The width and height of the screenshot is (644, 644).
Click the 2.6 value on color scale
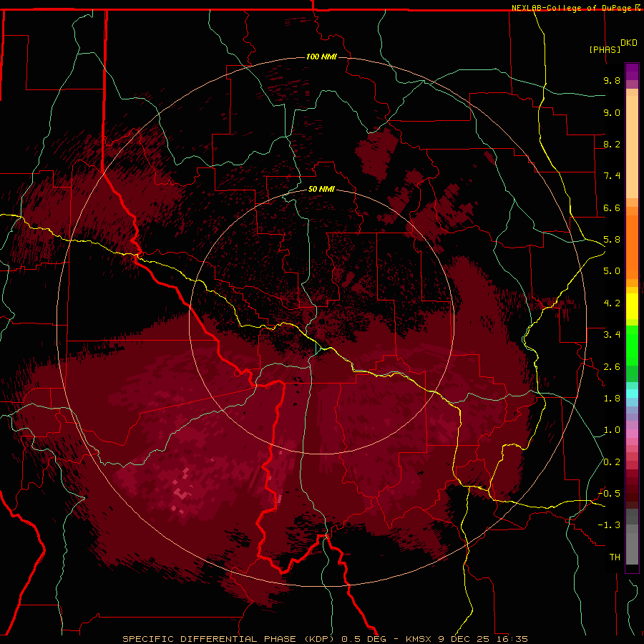point(612,367)
